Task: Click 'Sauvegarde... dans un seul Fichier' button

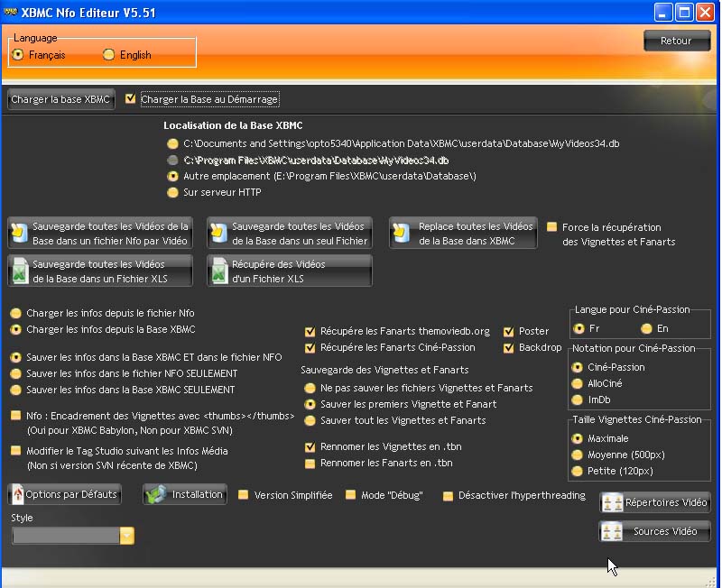Action: point(290,233)
